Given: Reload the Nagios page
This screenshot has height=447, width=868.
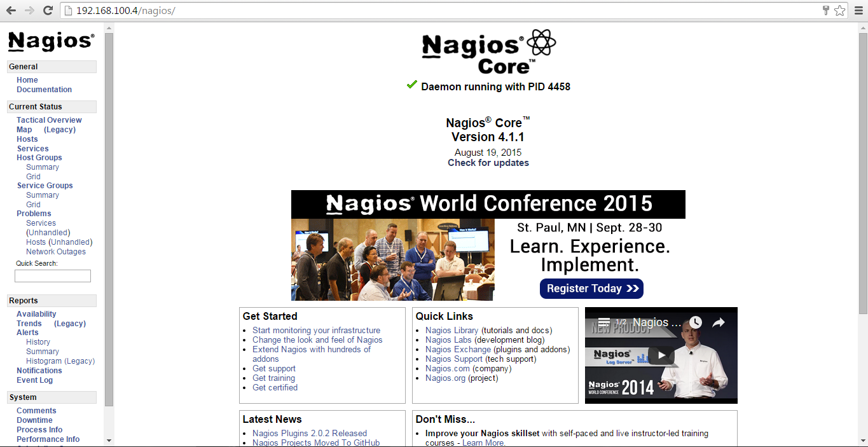Looking at the screenshot, I should [x=48, y=10].
